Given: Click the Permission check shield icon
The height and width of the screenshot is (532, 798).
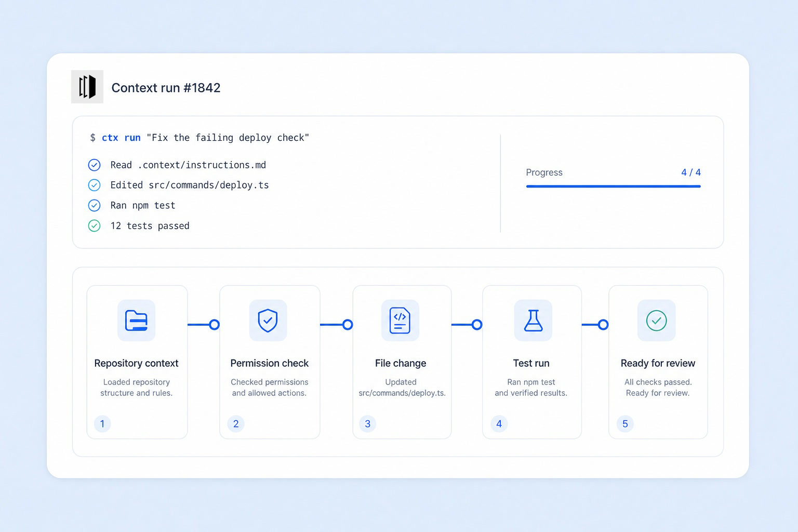Looking at the screenshot, I should pos(268,321).
